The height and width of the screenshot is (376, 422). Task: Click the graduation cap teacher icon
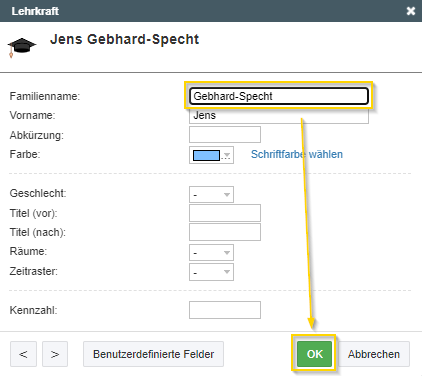[22, 47]
